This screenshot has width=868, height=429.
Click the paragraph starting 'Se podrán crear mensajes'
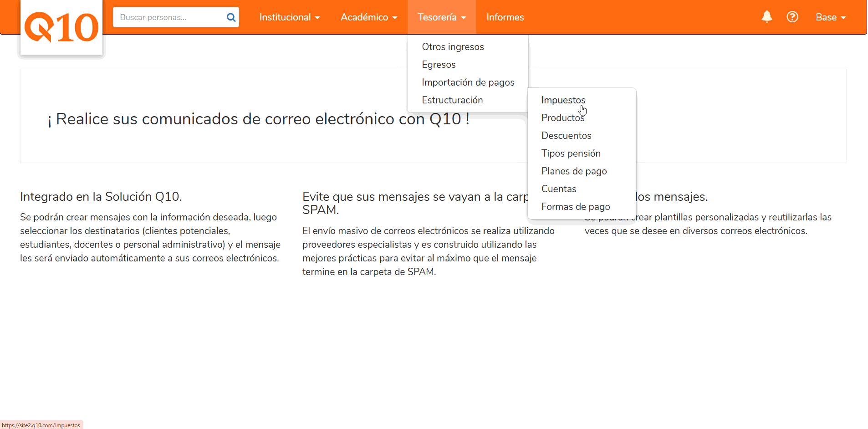click(x=150, y=238)
